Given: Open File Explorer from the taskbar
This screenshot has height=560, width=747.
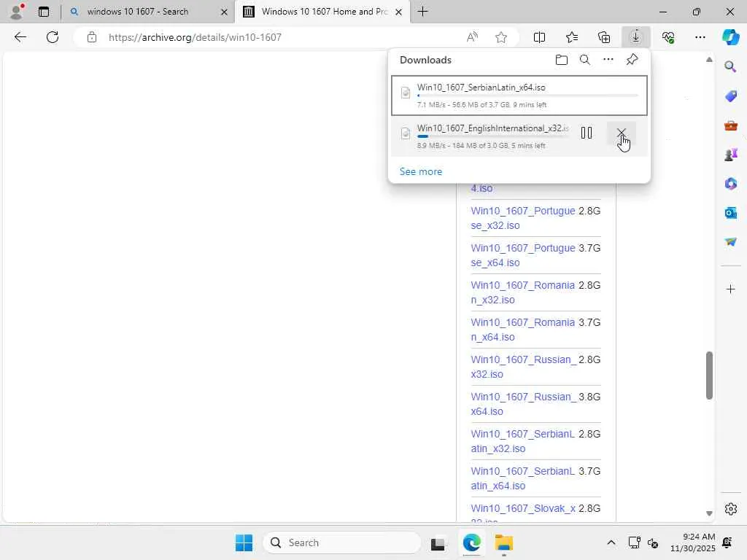Looking at the screenshot, I should click(503, 542).
